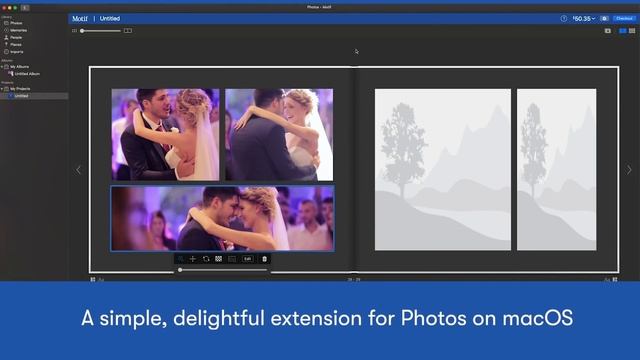Delete photo with trash icon
640x360 pixels.
(264, 259)
